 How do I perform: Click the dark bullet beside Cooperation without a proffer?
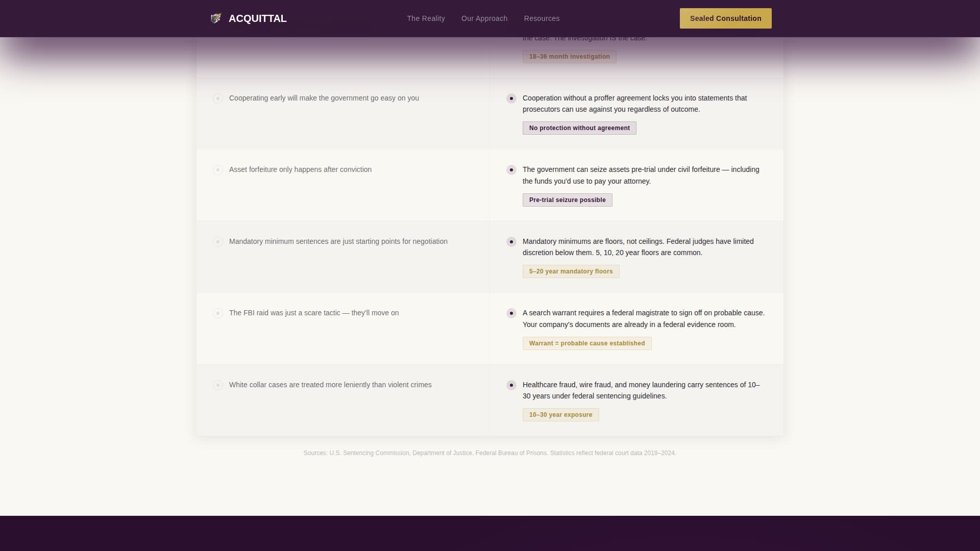coord(511,98)
